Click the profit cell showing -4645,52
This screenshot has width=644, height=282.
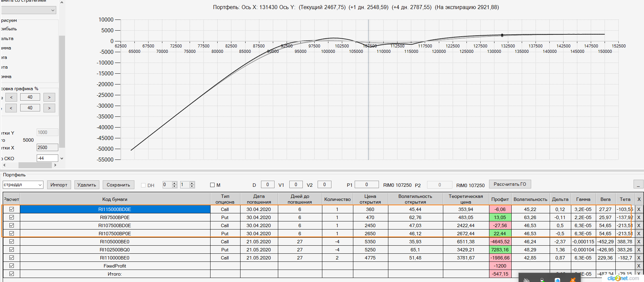pos(500,242)
